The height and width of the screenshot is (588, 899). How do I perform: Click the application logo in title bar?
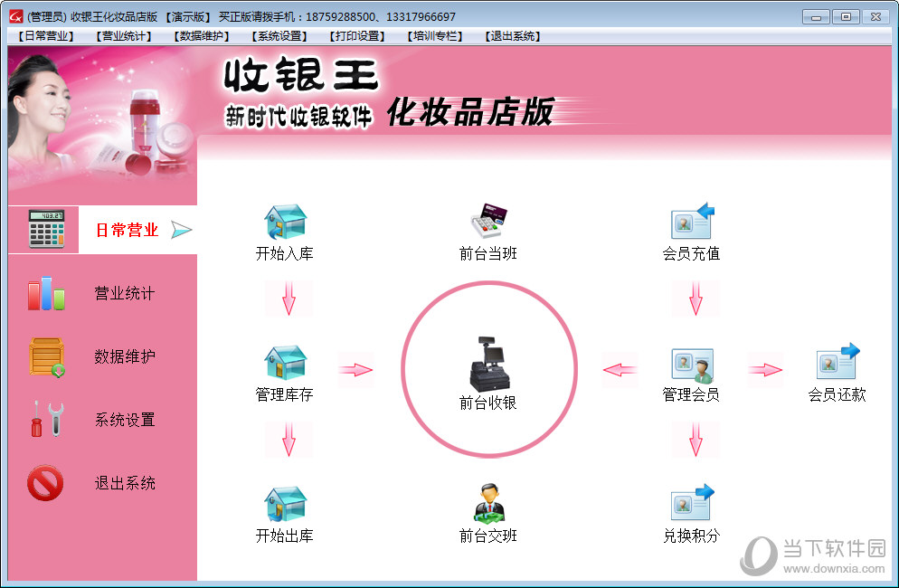pyautogui.click(x=15, y=16)
